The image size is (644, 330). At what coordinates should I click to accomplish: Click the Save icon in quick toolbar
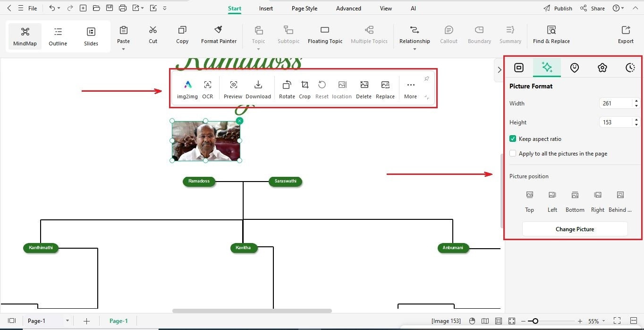coord(110,8)
